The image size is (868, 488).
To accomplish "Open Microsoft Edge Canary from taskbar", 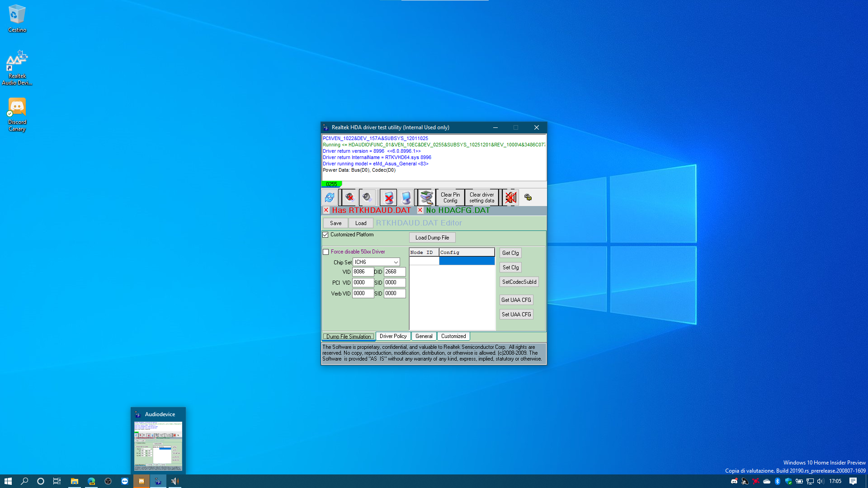I will [x=91, y=481].
